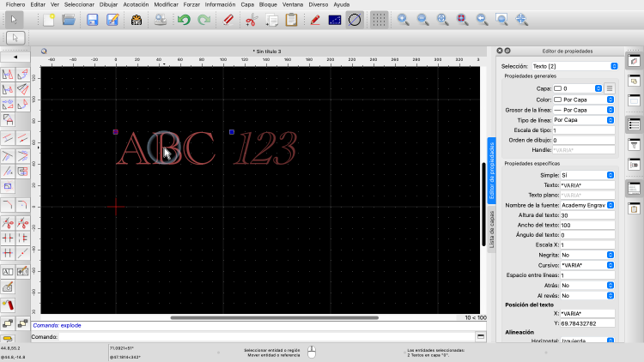Open the Fichero menu

coord(15,4)
